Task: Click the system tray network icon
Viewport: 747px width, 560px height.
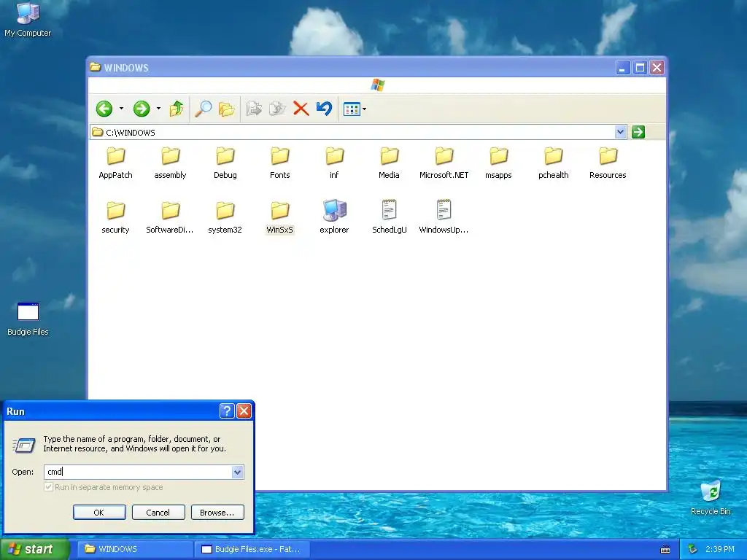Action: coord(692,549)
